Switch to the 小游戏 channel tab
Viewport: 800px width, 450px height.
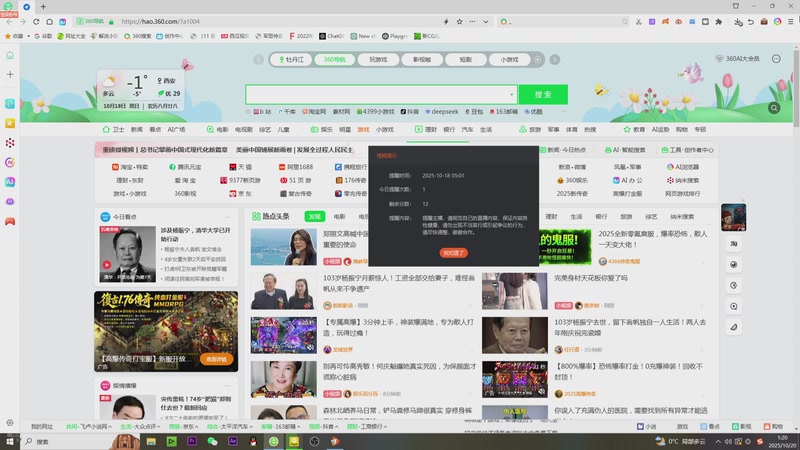(x=509, y=60)
